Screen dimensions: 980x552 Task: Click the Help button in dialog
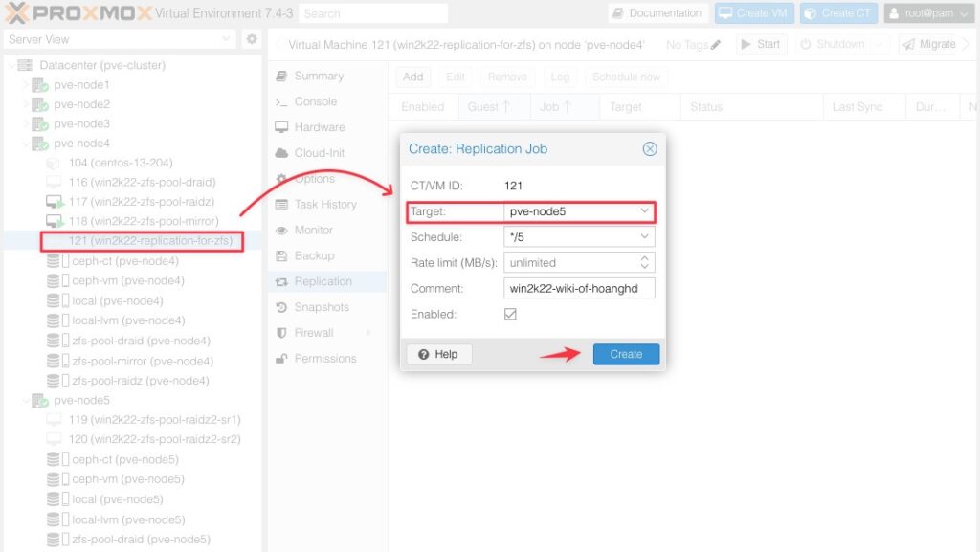(438, 354)
